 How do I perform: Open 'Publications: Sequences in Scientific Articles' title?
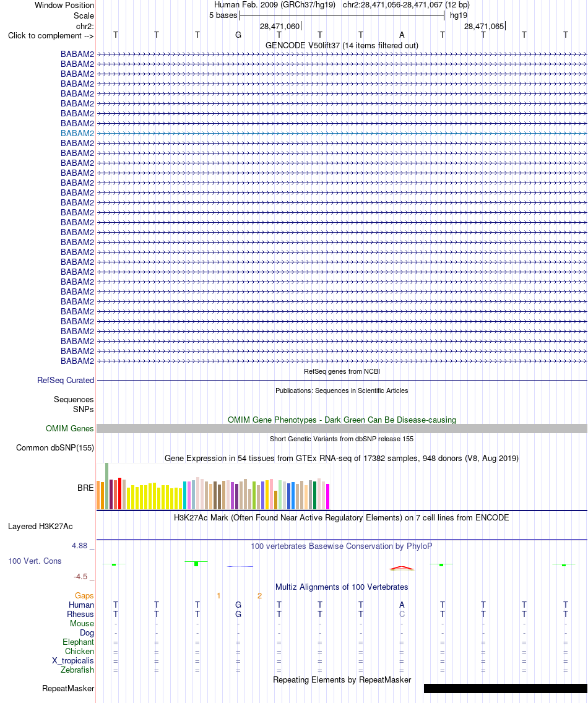(342, 390)
